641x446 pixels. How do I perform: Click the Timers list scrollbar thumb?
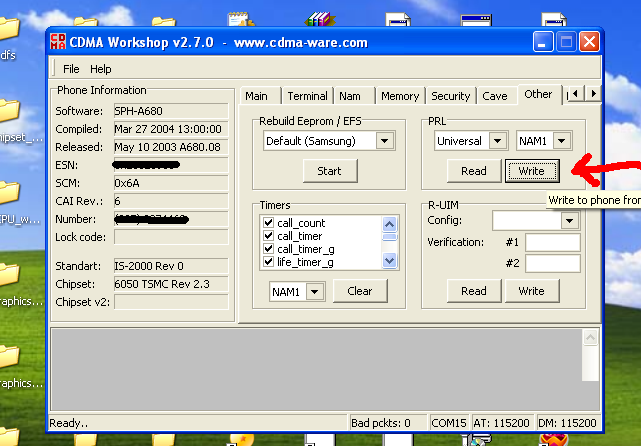click(389, 237)
